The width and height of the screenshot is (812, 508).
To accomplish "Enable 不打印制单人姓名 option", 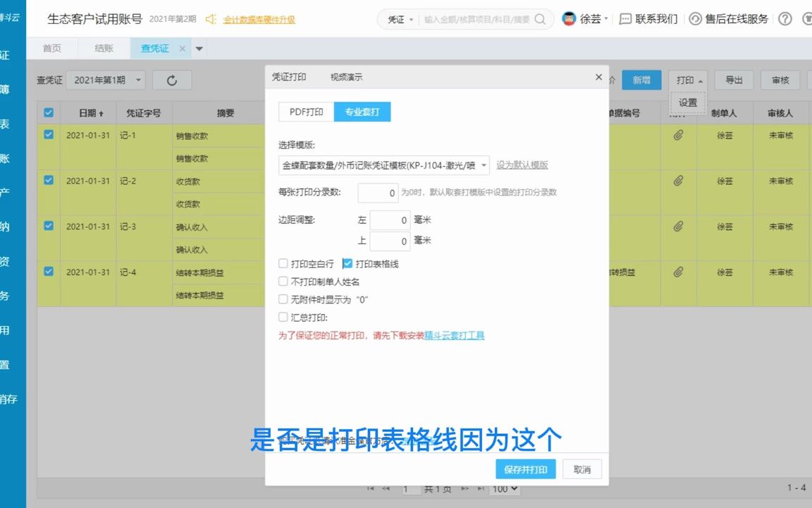I will 285,282.
